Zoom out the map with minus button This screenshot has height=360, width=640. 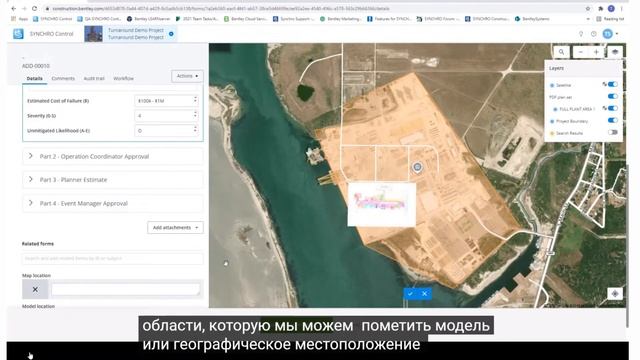pyautogui.click(x=580, y=52)
